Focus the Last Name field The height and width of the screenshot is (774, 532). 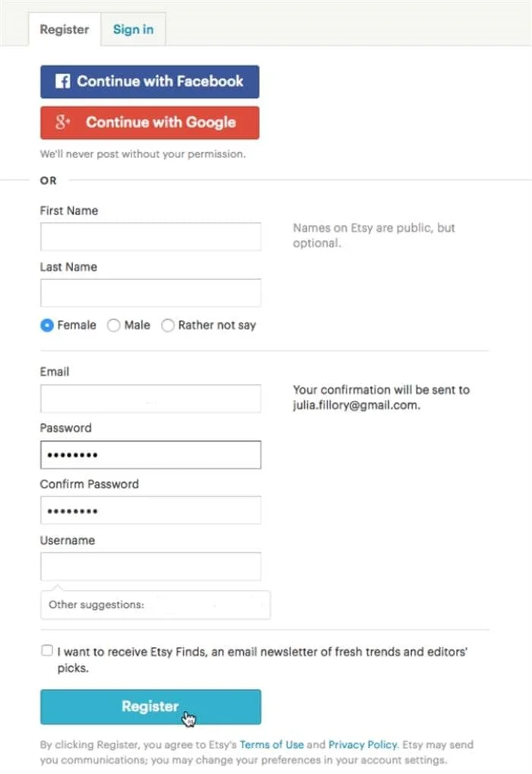click(150, 293)
